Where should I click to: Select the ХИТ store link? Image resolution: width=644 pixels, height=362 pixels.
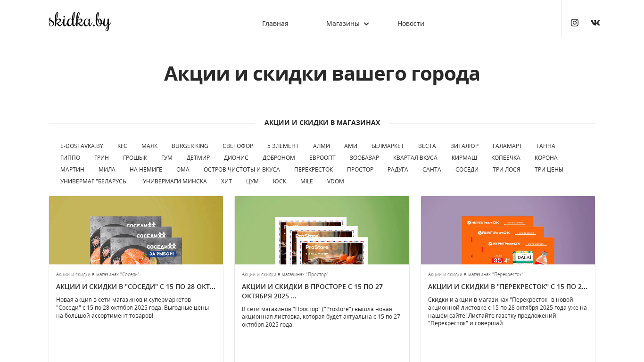[x=226, y=181]
